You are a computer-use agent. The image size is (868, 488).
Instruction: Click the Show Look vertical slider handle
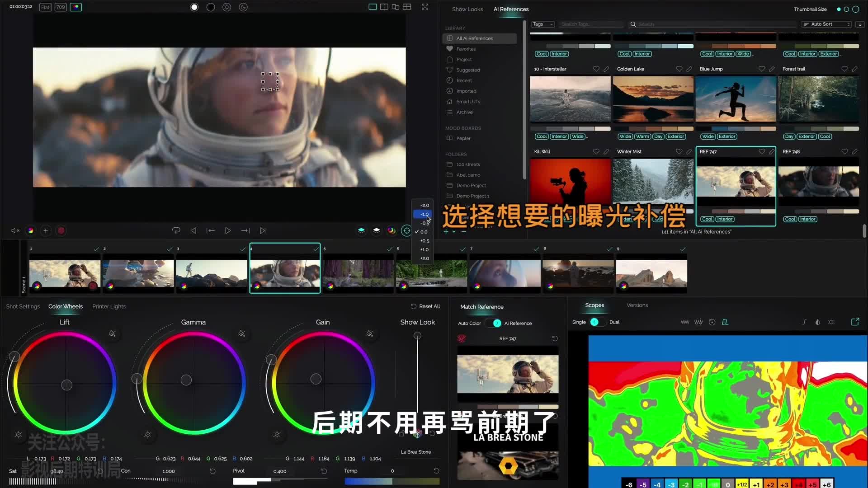point(417,336)
